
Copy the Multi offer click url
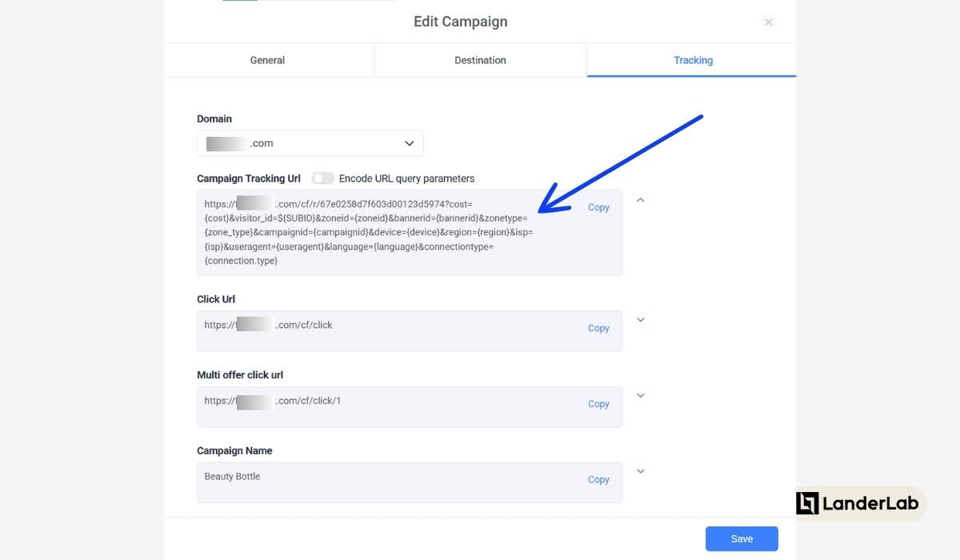pos(598,404)
